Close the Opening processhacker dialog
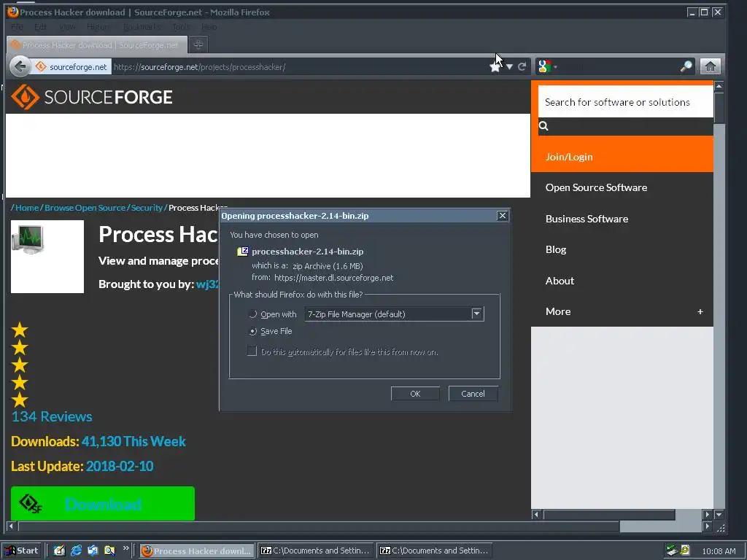 (x=502, y=216)
